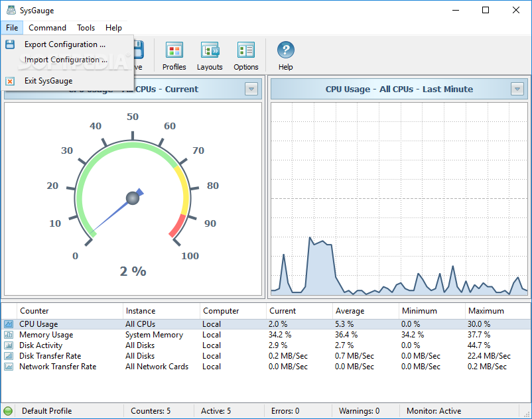The width and height of the screenshot is (532, 419).
Task: Click Default Profile in the status bar
Action: coord(47,411)
